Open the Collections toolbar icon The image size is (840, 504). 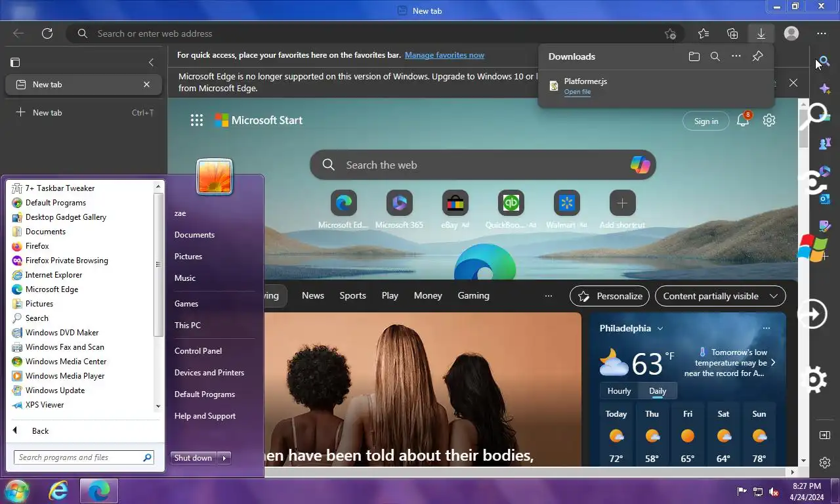click(x=732, y=33)
